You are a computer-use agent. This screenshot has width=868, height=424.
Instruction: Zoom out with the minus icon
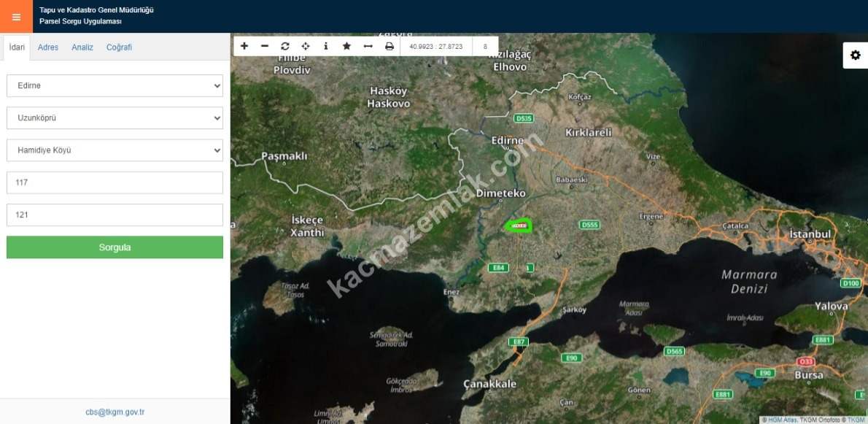coord(265,46)
